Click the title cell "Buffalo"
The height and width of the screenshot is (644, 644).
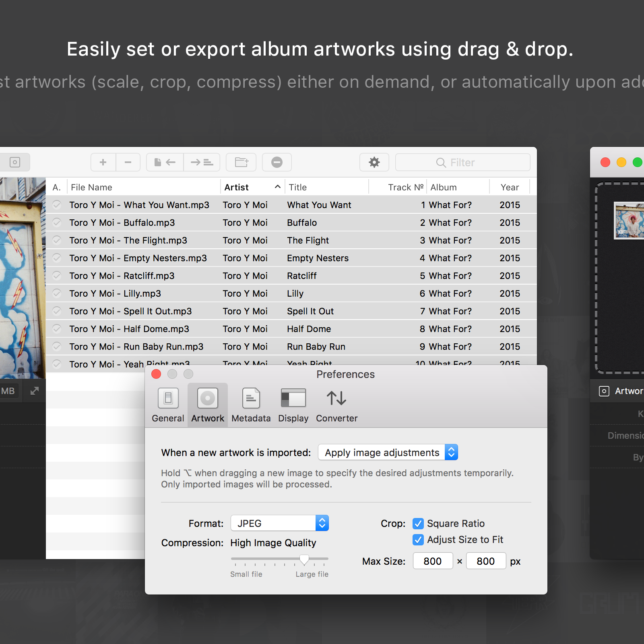click(x=302, y=223)
